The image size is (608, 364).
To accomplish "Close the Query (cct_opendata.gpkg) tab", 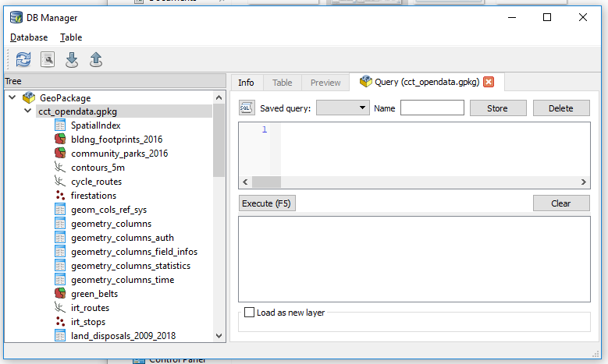I will [489, 82].
